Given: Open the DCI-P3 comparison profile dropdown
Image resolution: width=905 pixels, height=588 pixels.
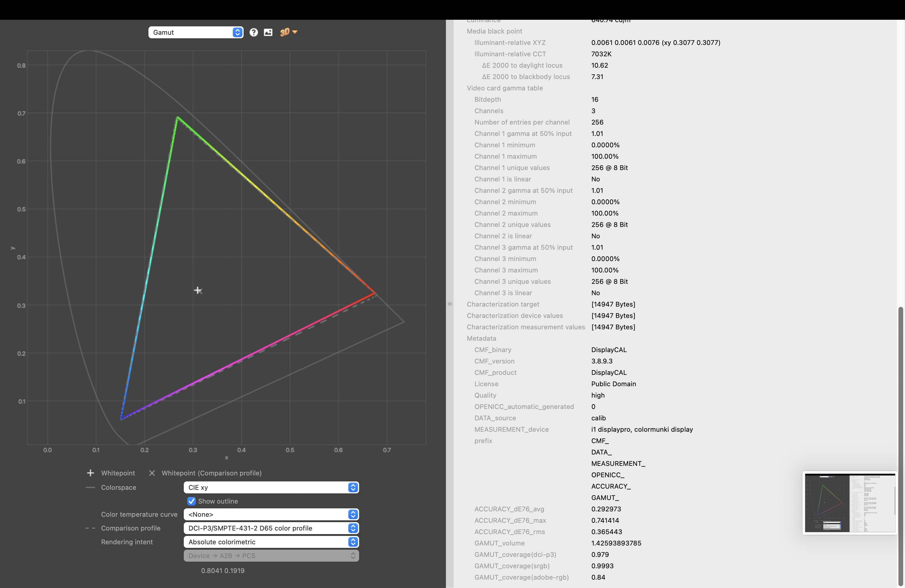Looking at the screenshot, I should (271, 528).
